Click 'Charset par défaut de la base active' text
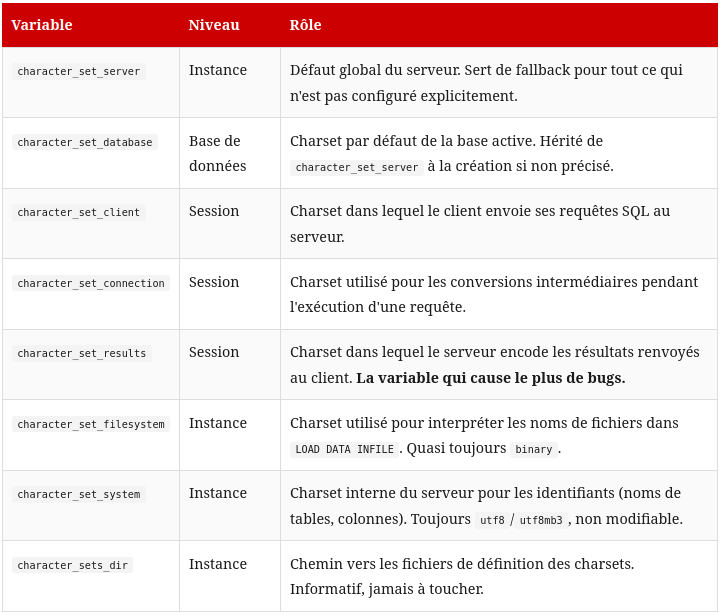 pos(413,141)
